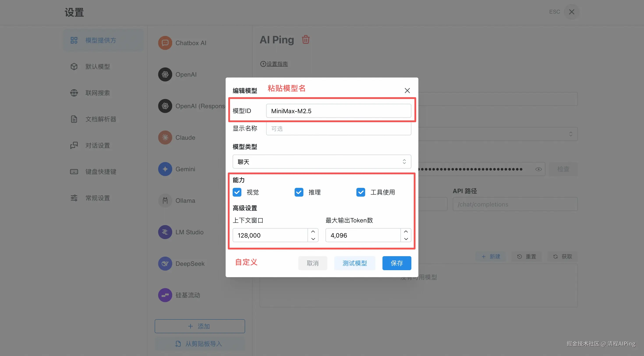Screen dimensions: 644x356
Task: Open 联网搜索 settings section
Action: [x=97, y=93]
